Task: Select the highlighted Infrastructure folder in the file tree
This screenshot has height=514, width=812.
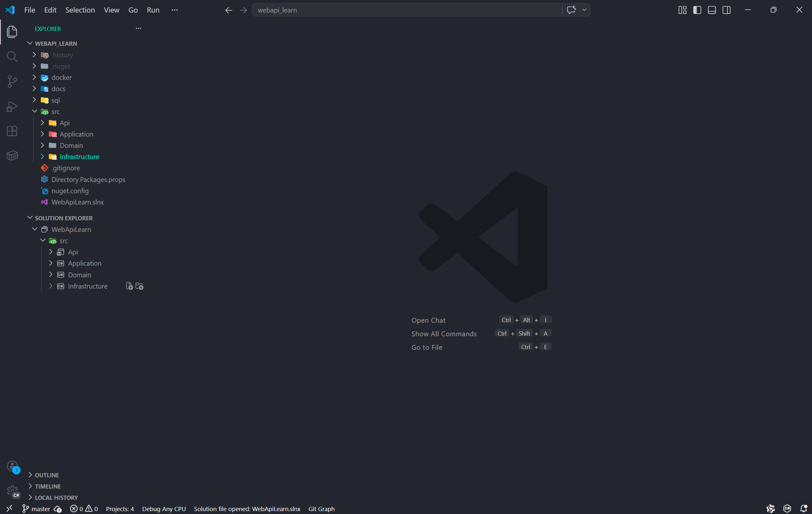Action: click(79, 157)
